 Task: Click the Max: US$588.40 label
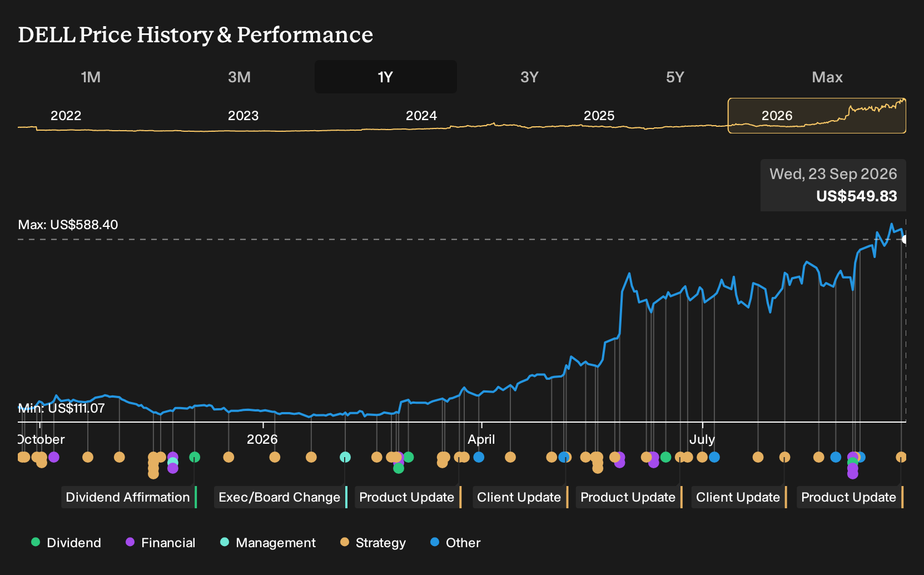[x=68, y=225]
